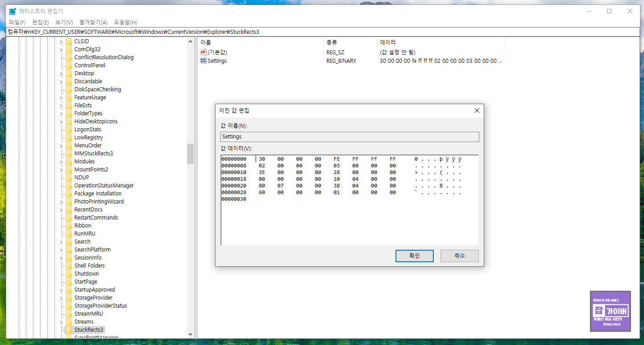
Task: Expand the Discardable key
Action: [61, 81]
